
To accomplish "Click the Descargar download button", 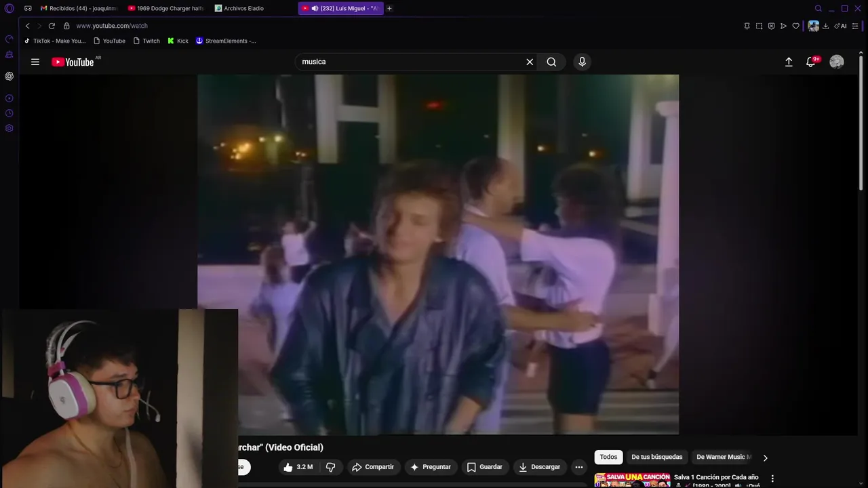I will 539,467.
